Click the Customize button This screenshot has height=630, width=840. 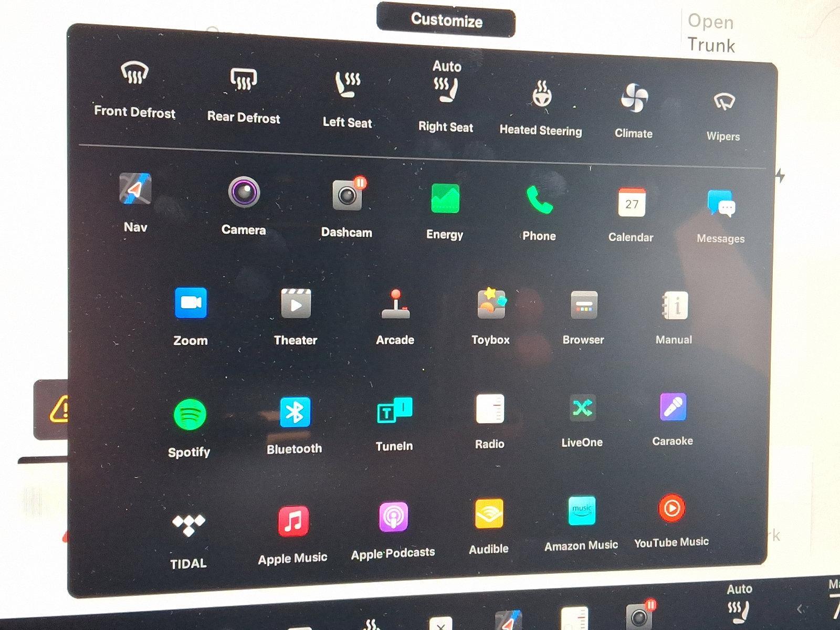pyautogui.click(x=446, y=20)
